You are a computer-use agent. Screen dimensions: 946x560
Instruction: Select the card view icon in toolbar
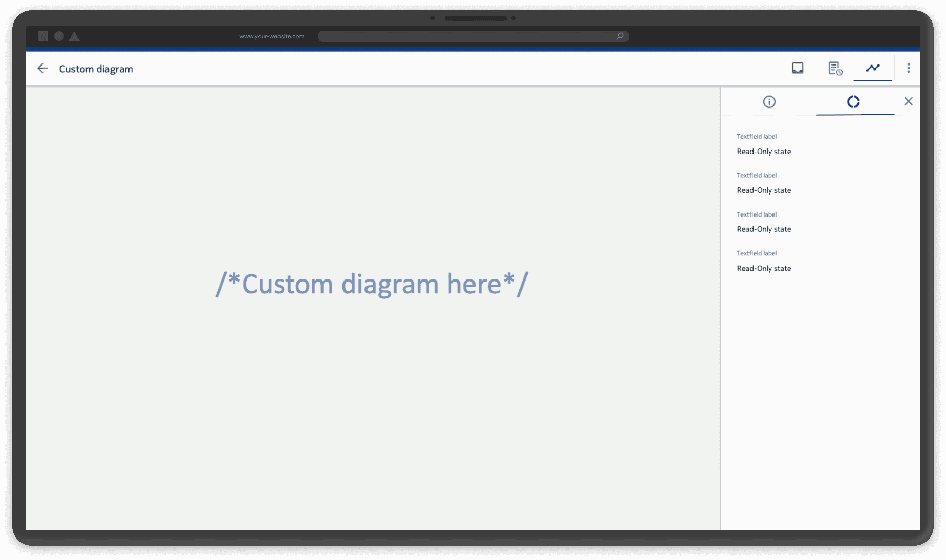[x=797, y=68]
